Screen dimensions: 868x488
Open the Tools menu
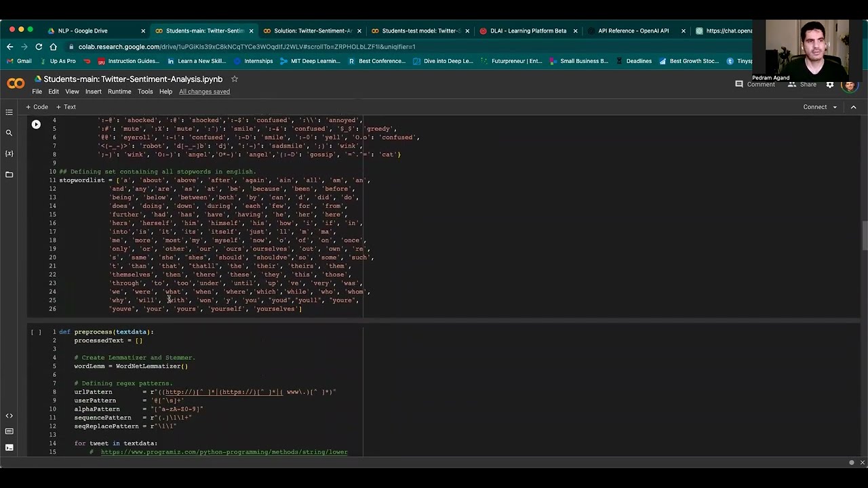pyautogui.click(x=145, y=91)
